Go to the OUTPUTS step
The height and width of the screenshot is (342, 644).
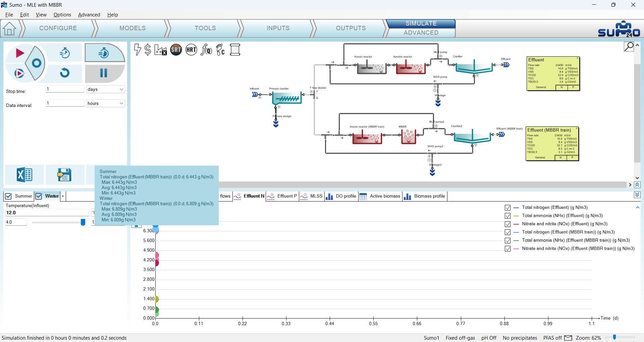351,28
